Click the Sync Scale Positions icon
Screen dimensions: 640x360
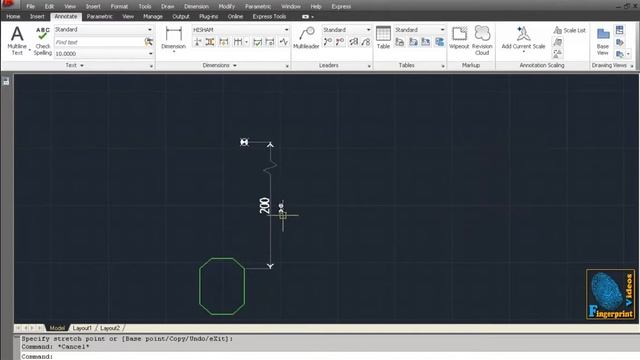coord(558,53)
